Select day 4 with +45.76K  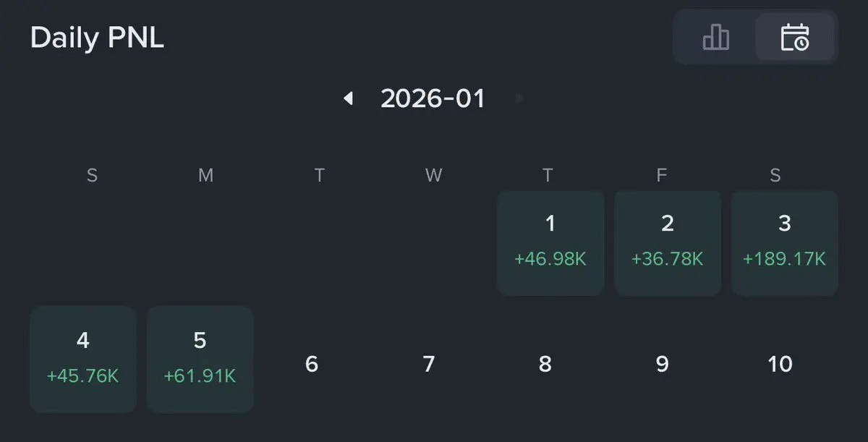[83, 360]
